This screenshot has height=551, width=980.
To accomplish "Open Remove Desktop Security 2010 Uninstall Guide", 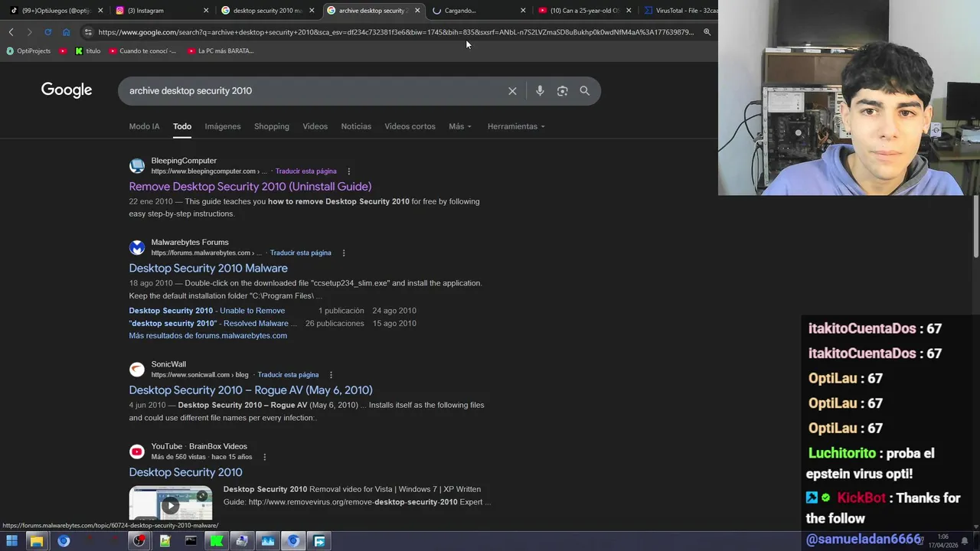I will point(250,187).
